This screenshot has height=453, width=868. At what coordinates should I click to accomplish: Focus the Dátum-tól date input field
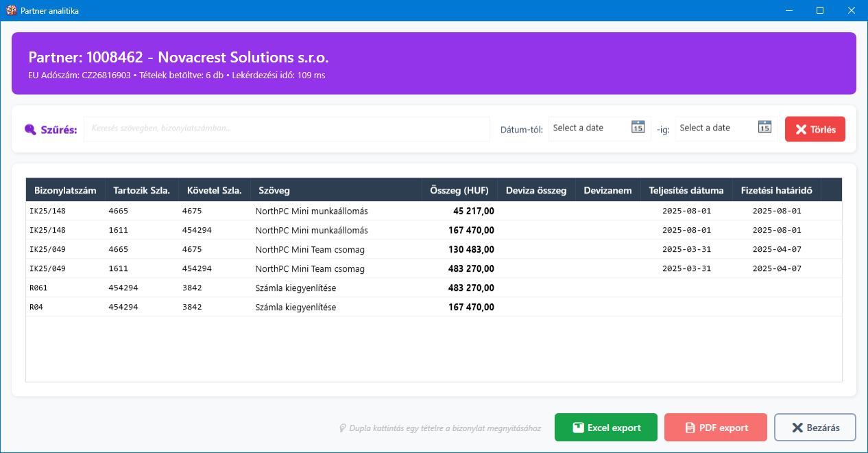tap(588, 128)
